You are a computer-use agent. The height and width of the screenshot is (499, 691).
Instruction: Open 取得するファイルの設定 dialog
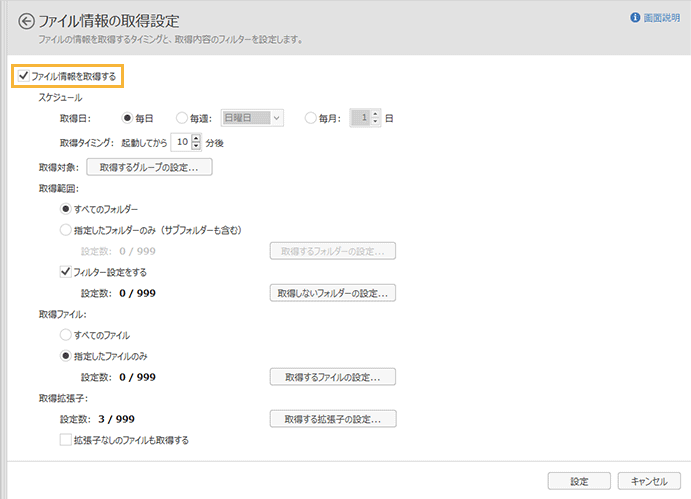coord(333,377)
